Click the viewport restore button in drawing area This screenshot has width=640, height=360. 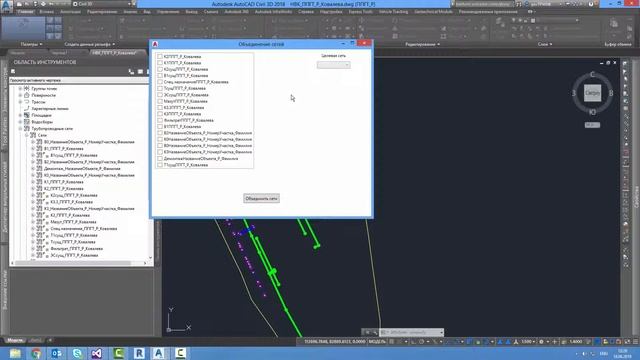pos(608,63)
